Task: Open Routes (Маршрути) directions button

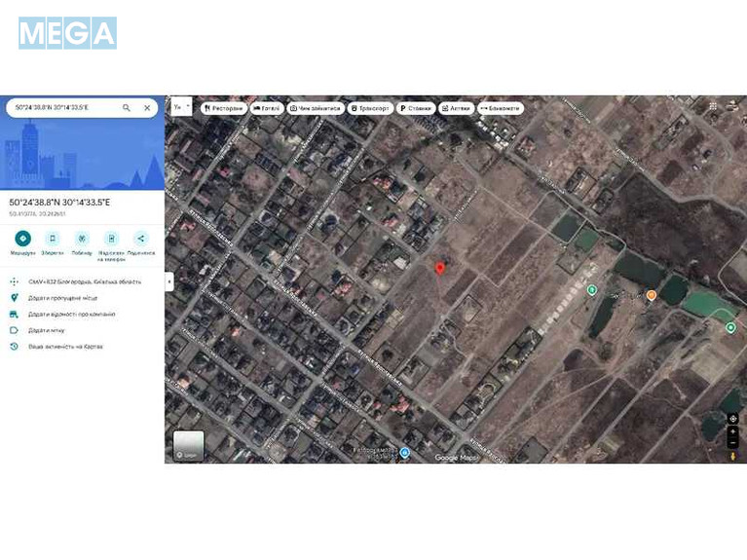Action: click(22, 239)
